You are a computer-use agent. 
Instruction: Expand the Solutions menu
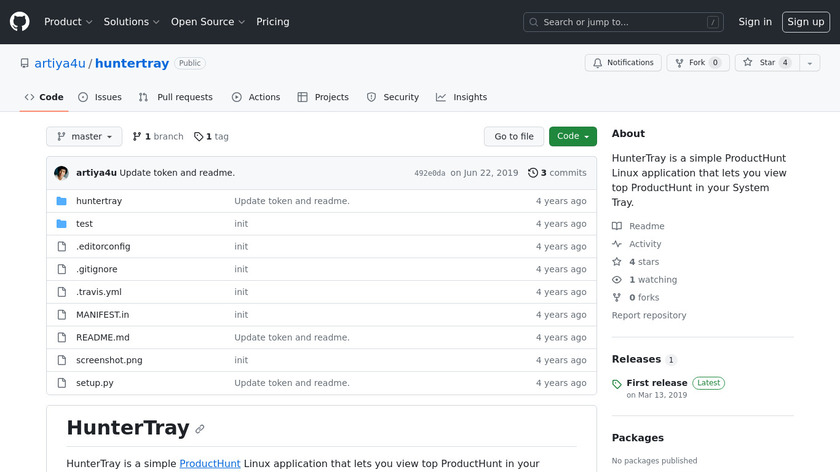[x=131, y=22]
